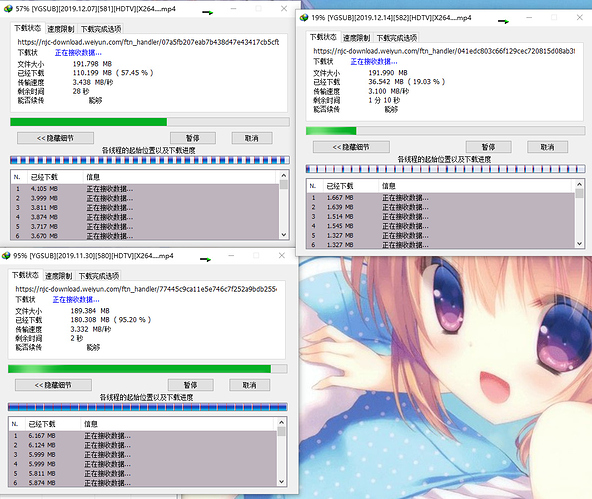Screen dimensions: 592x499
Task: Click the download URL text in the 95% window
Action: coord(146,289)
